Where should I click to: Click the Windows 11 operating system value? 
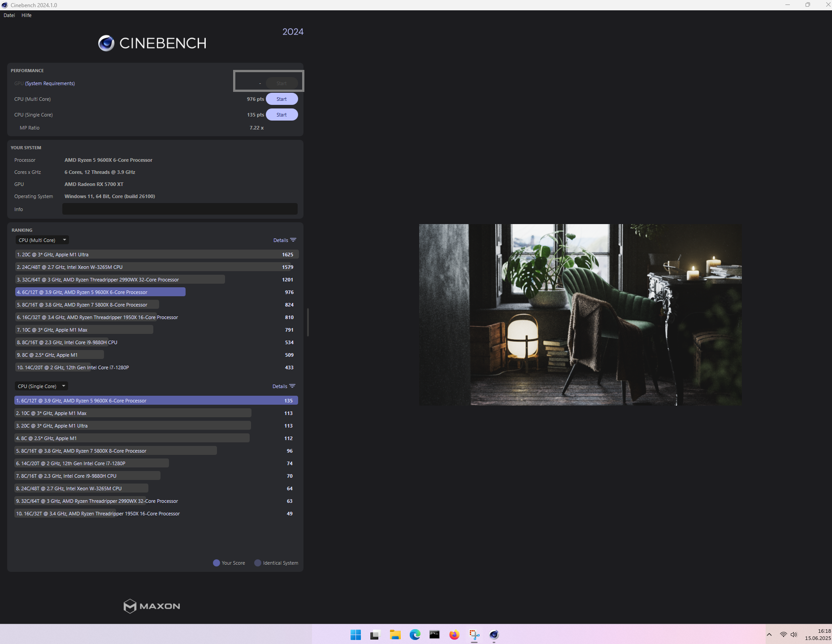point(110,196)
